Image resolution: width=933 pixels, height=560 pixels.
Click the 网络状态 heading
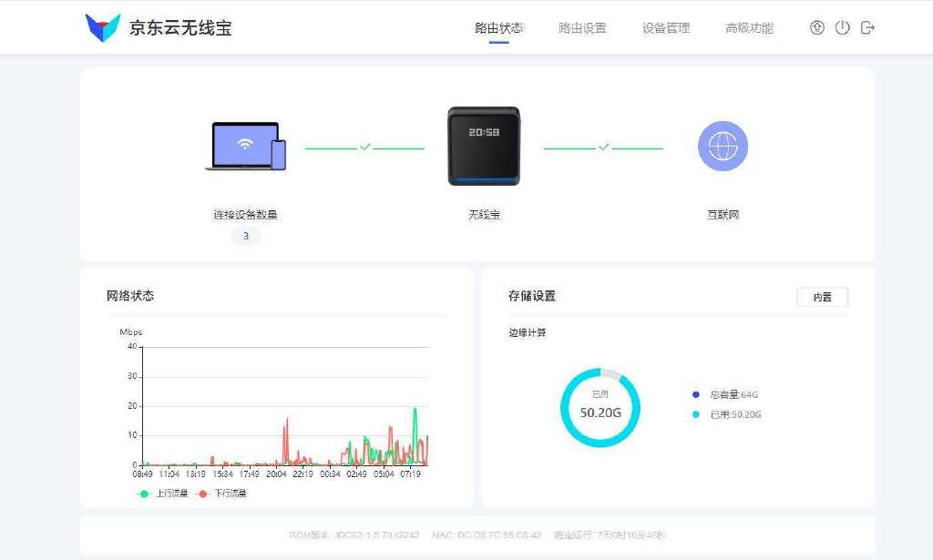(x=130, y=295)
